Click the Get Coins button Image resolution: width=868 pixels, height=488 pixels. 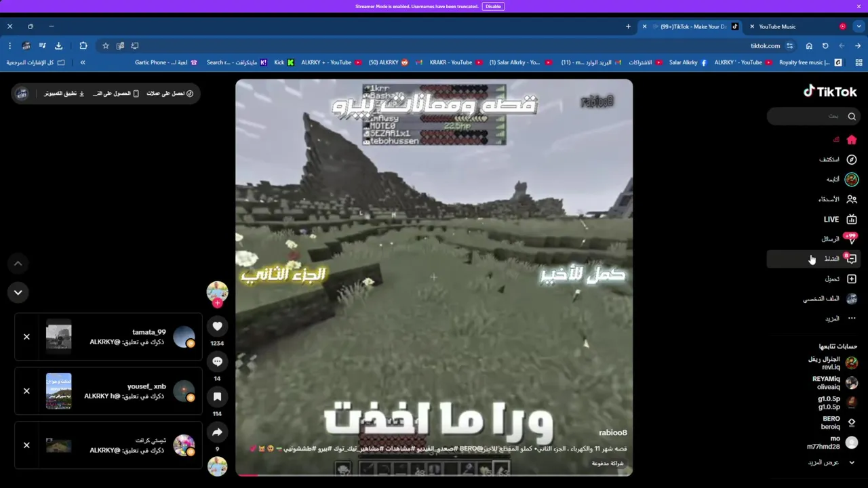tap(170, 94)
